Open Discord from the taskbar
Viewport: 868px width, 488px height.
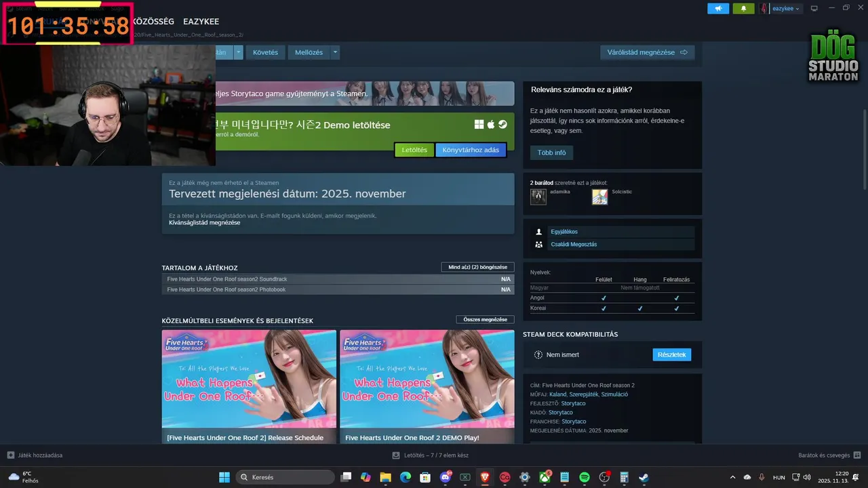[446, 477]
